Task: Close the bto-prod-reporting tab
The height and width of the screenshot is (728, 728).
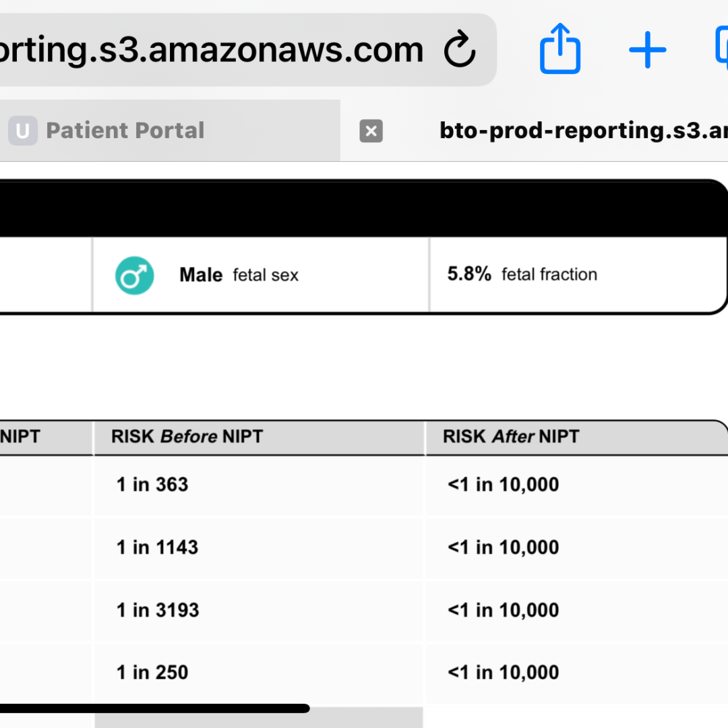Action: point(371,131)
